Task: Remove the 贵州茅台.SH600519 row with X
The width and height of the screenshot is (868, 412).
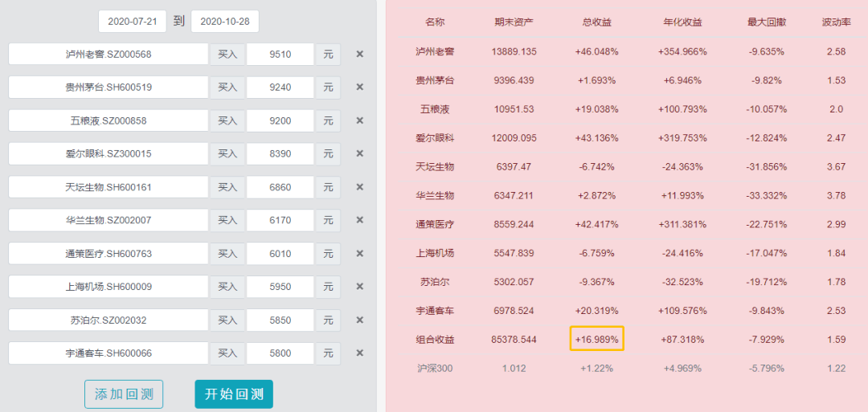Action: (x=359, y=88)
